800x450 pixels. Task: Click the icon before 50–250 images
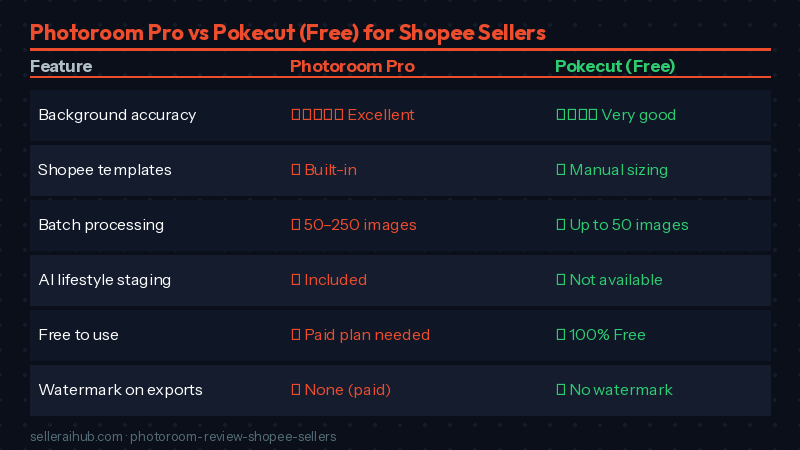point(295,225)
